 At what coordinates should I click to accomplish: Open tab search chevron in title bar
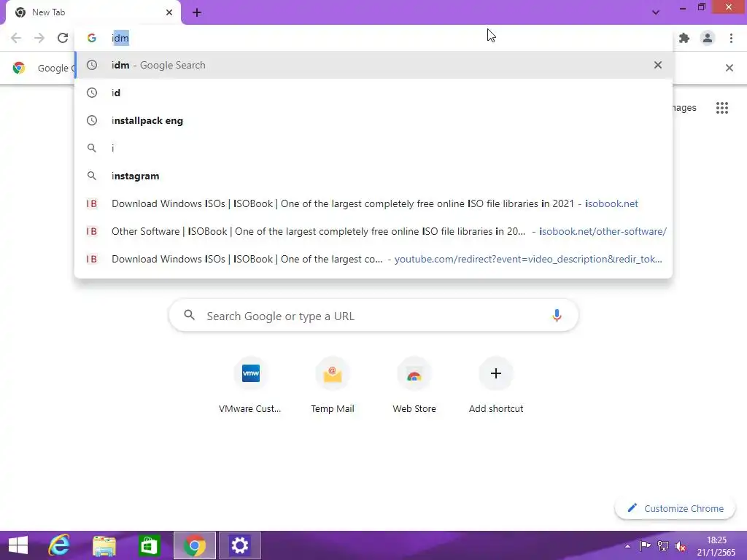(x=656, y=12)
